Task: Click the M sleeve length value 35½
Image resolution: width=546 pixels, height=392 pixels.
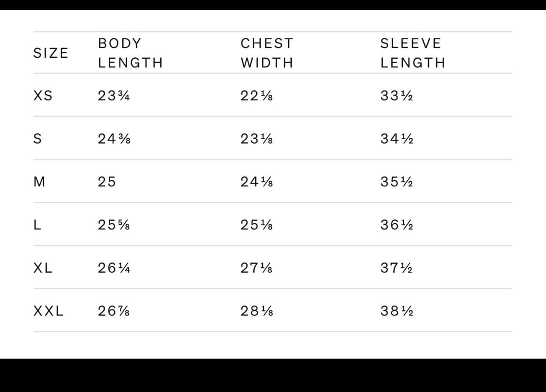Action: [x=397, y=182]
